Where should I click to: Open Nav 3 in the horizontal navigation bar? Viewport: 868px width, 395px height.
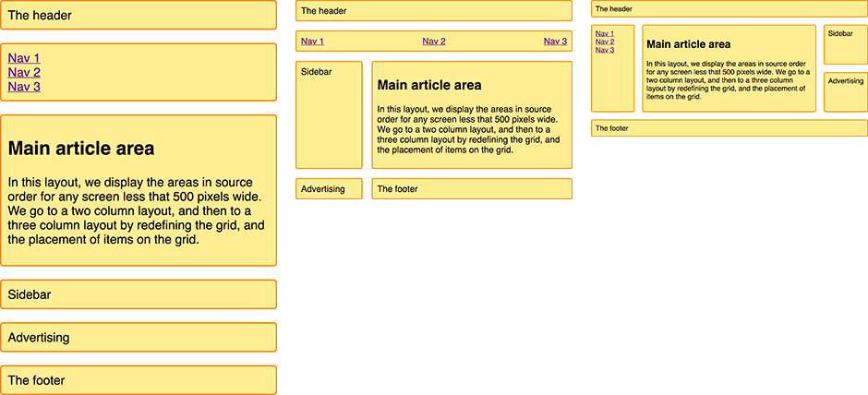(555, 42)
